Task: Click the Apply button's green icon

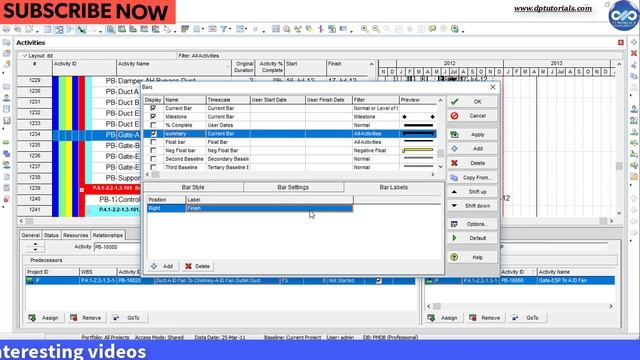Action: [x=454, y=134]
